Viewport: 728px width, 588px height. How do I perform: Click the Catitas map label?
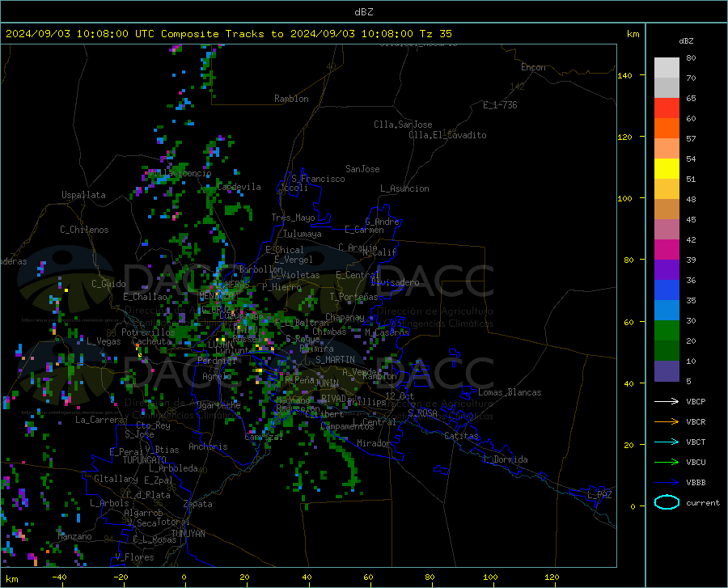click(461, 436)
